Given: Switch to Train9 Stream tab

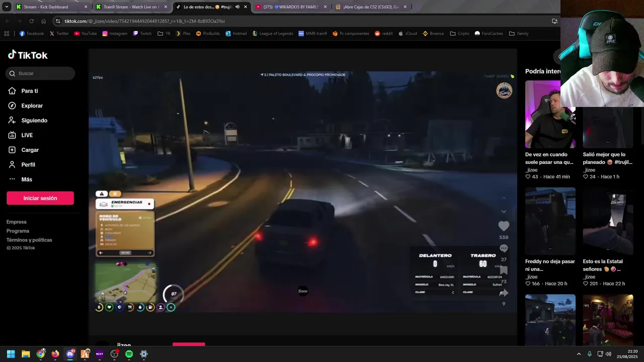Looking at the screenshot, I should (131, 7).
